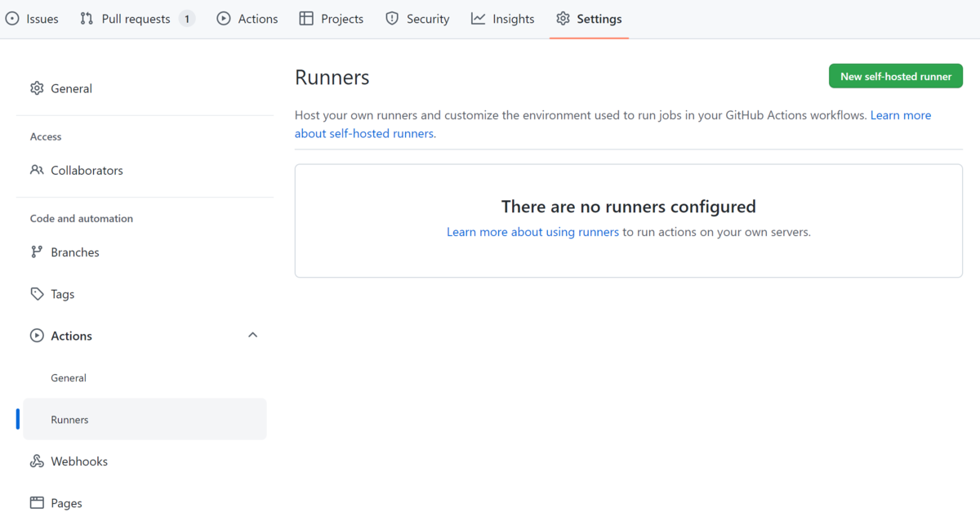Open the Tags settings page
The image size is (980, 517).
(x=145, y=294)
